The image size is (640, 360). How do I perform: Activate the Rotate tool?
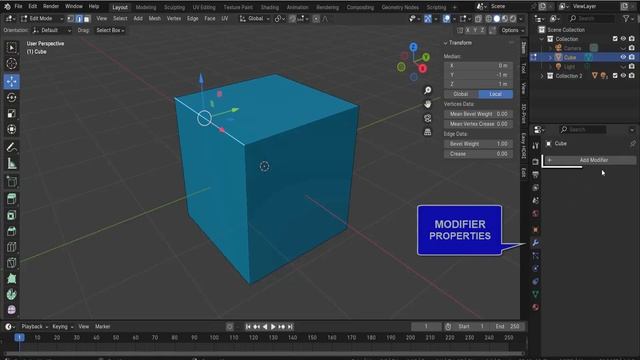tap(11, 98)
